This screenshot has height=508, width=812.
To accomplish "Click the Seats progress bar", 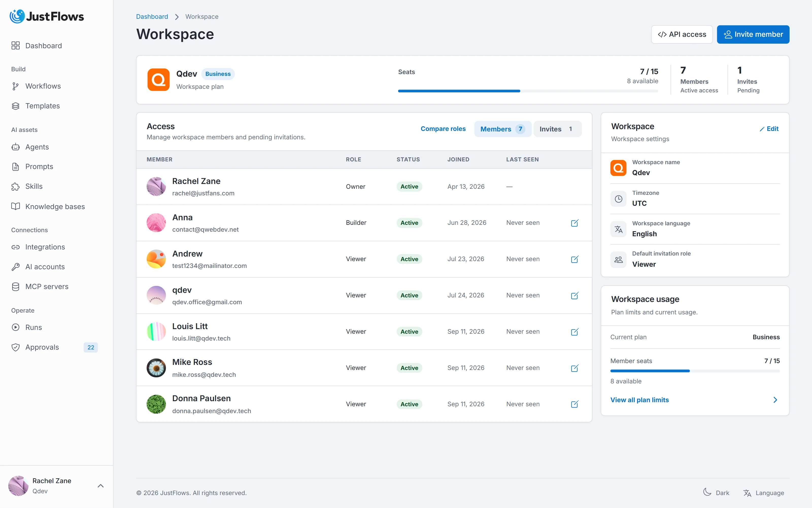I will [x=528, y=91].
